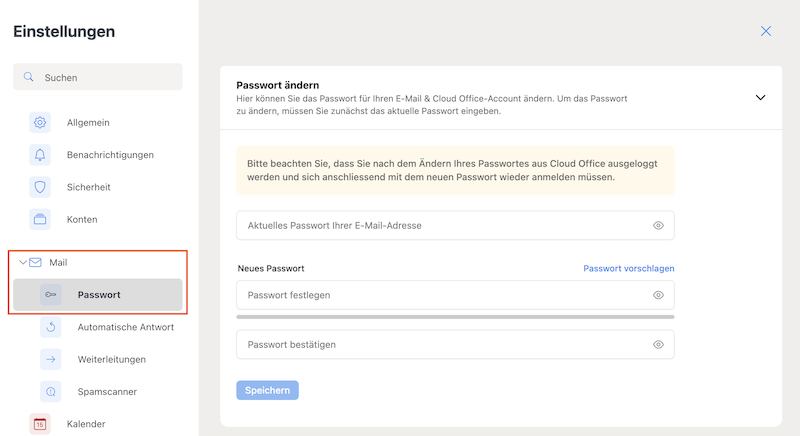Focus the Suchen search field
The image size is (800, 436).
click(x=97, y=77)
